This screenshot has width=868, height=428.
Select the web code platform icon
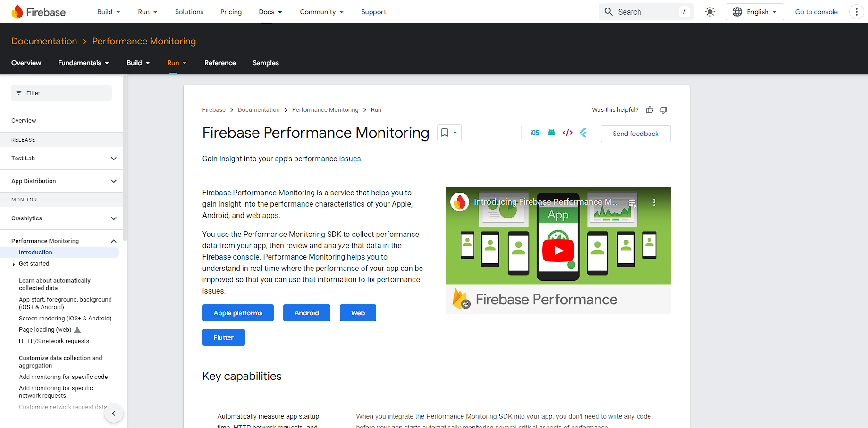click(567, 133)
